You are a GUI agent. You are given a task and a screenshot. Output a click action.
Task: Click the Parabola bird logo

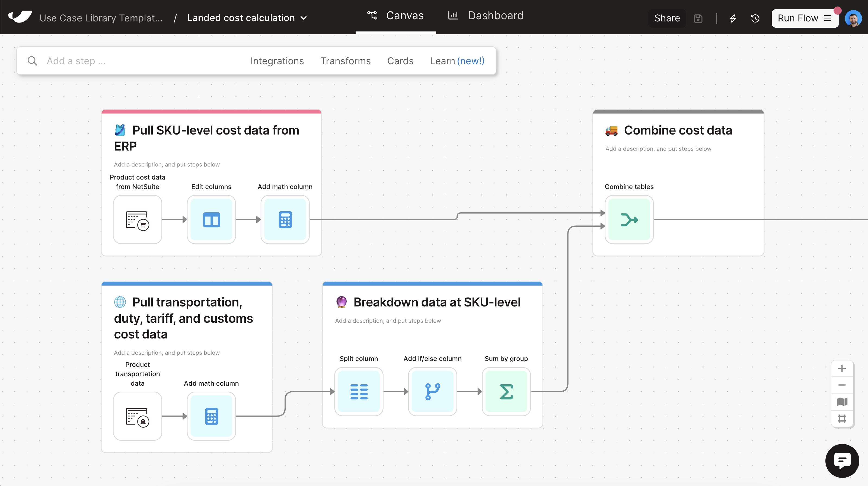pyautogui.click(x=20, y=17)
